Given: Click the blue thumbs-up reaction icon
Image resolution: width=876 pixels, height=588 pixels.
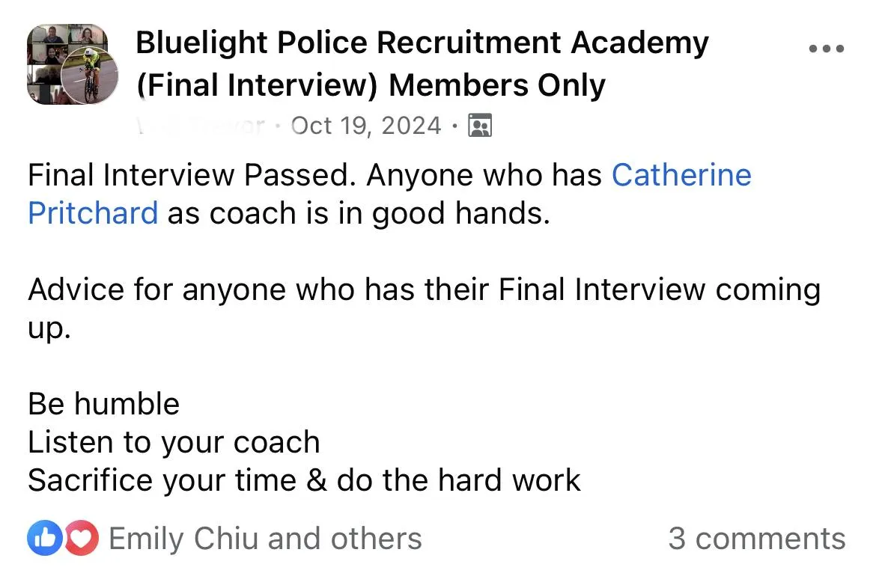Looking at the screenshot, I should (x=45, y=538).
